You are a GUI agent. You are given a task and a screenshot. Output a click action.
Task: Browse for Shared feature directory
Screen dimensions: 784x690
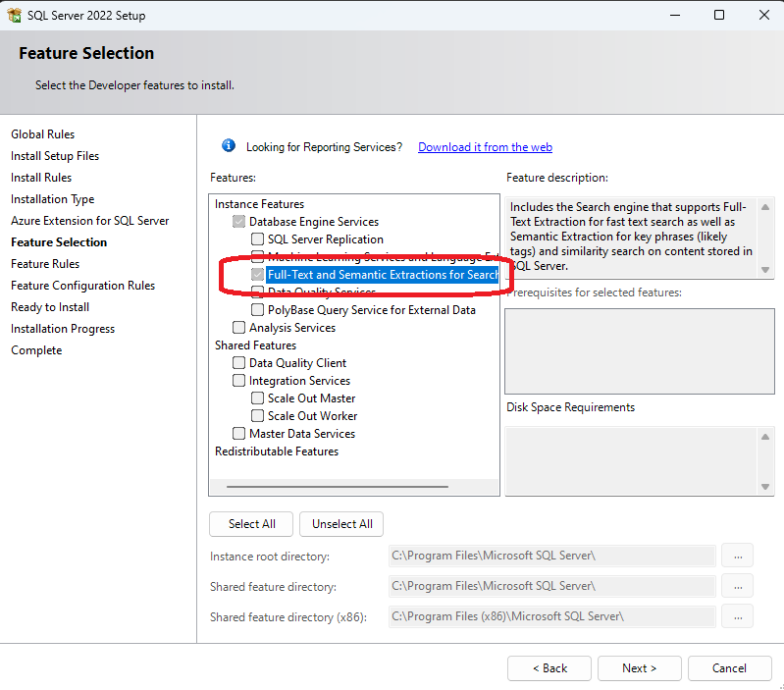[738, 587]
